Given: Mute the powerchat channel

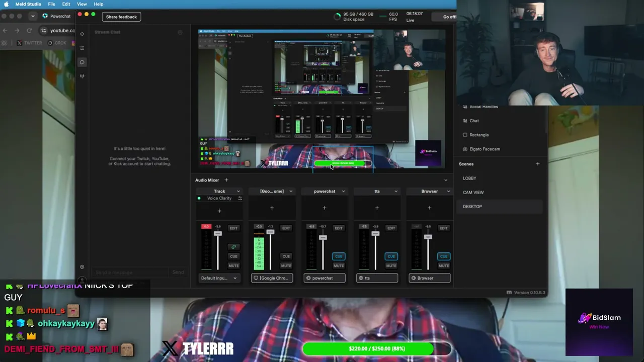Looking at the screenshot, I should 339,265.
